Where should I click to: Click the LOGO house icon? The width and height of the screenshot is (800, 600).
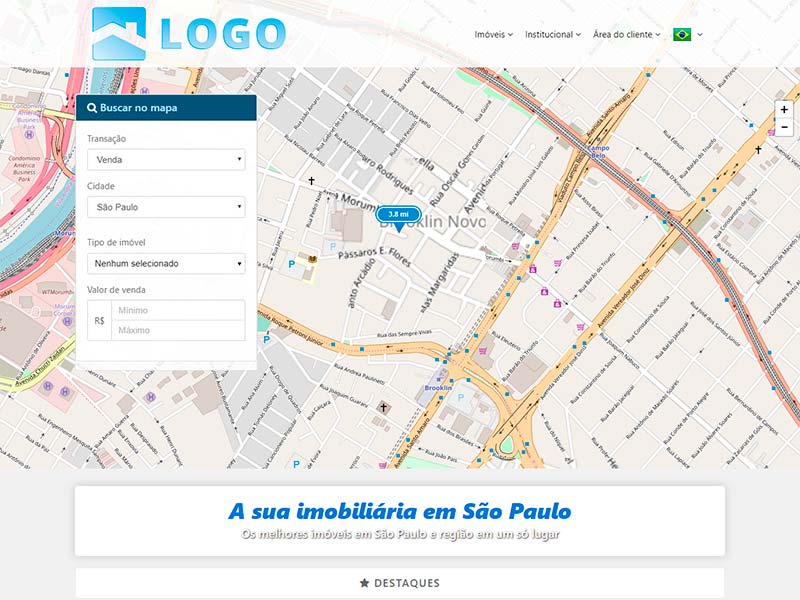point(119,34)
